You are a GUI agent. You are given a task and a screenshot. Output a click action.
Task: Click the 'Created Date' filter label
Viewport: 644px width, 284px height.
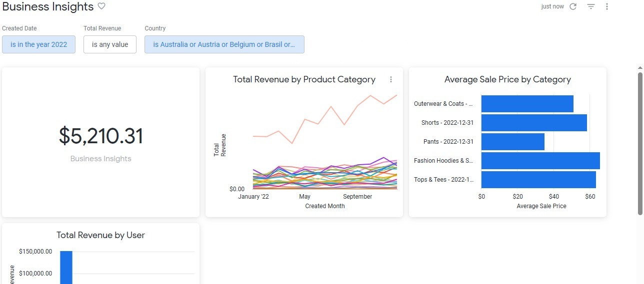(x=19, y=28)
